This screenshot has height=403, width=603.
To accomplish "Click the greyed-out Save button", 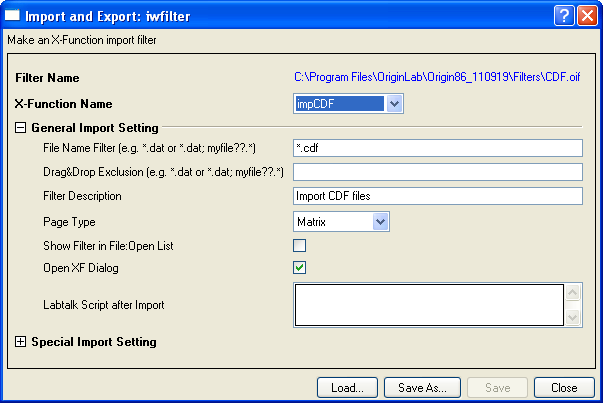I will pos(497,387).
